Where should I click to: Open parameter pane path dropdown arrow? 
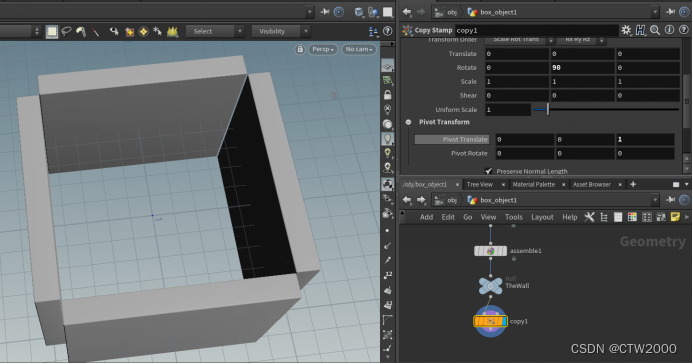655,12
